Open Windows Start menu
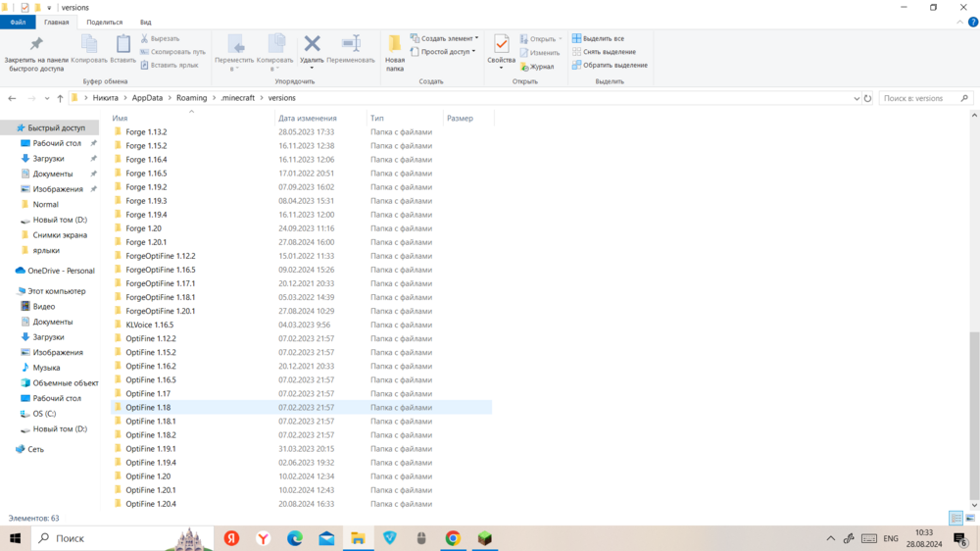 [15, 538]
